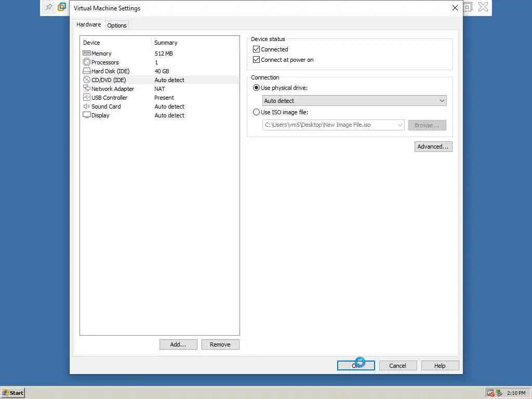Switch to the Options tab

(x=117, y=25)
